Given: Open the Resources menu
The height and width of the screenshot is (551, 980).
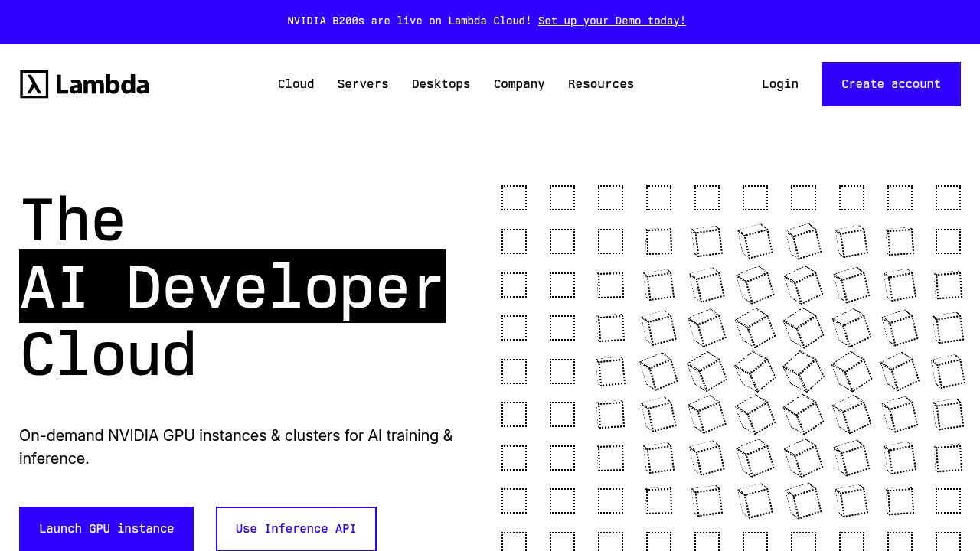Looking at the screenshot, I should coord(601,84).
